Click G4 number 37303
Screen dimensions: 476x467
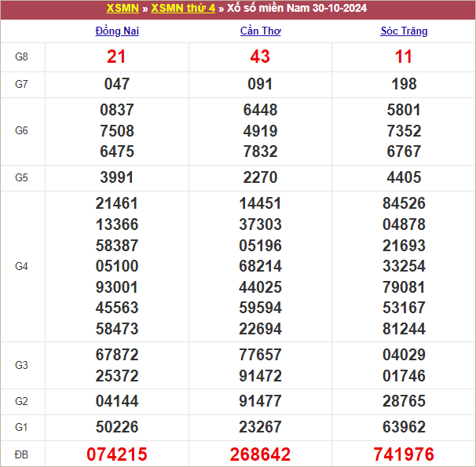[x=260, y=224]
